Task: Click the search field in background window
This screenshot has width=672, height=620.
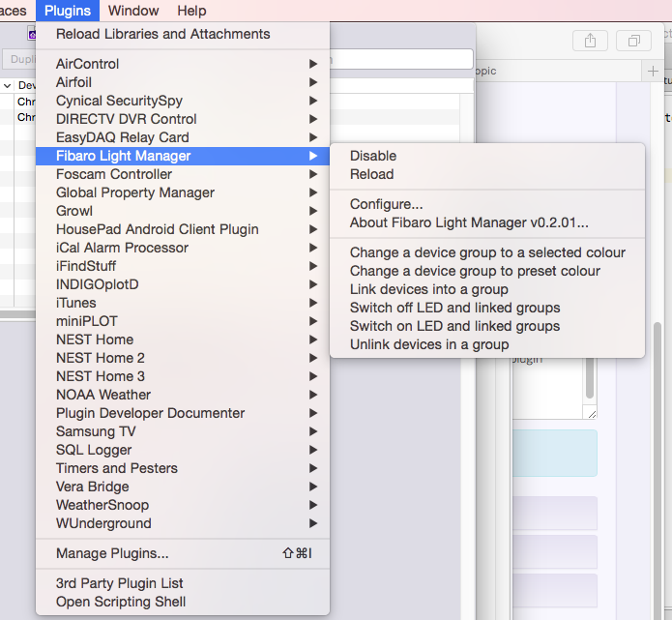Action: [x=401, y=59]
